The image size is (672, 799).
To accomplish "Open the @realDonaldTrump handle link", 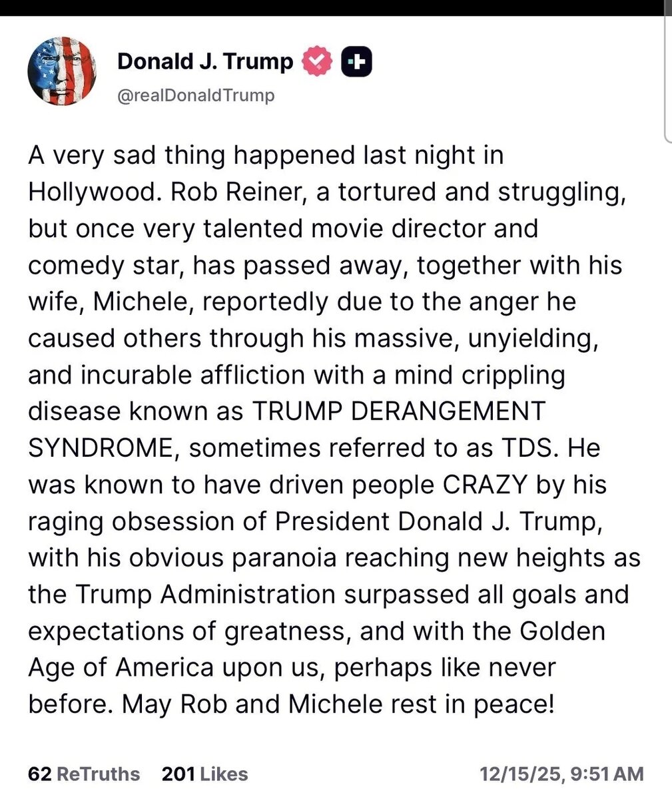I will point(196,95).
